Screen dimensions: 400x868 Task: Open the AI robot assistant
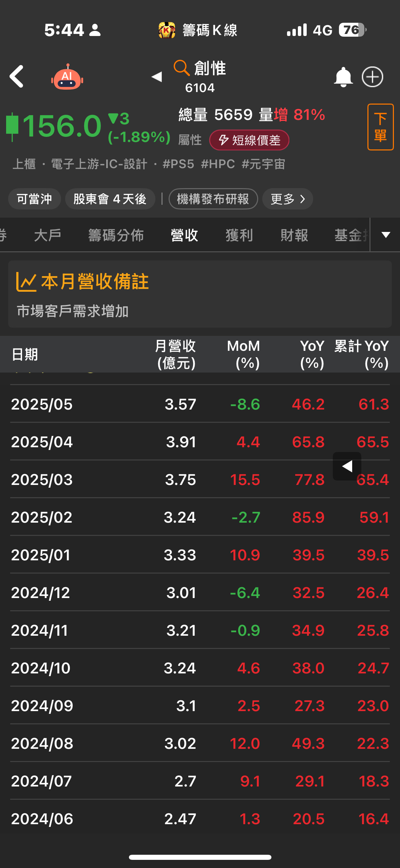tap(67, 77)
